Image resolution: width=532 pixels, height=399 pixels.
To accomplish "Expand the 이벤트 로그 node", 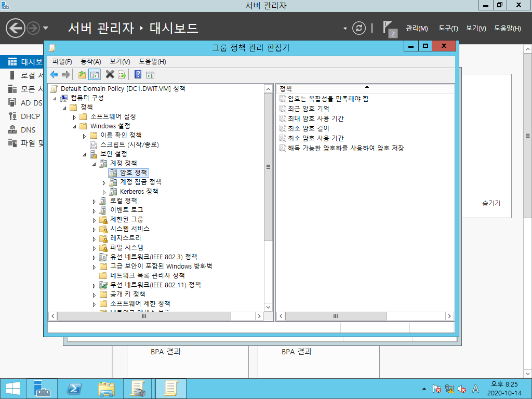I will pyautogui.click(x=94, y=211).
